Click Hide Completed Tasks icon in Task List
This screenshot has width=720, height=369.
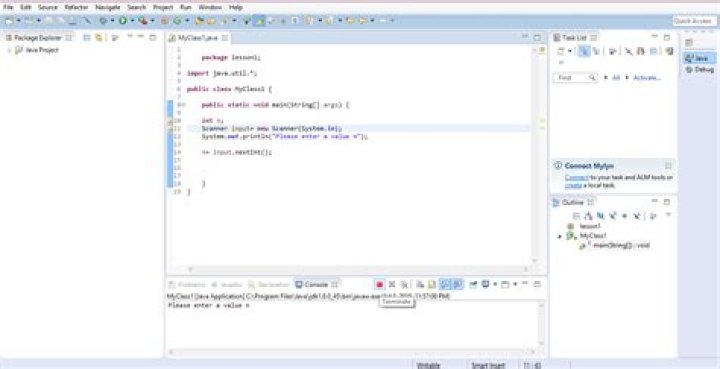point(629,51)
